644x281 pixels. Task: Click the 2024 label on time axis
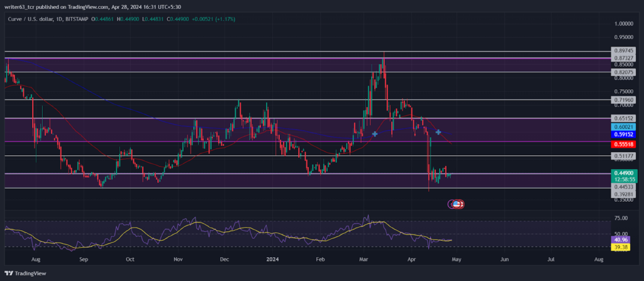click(x=272, y=260)
